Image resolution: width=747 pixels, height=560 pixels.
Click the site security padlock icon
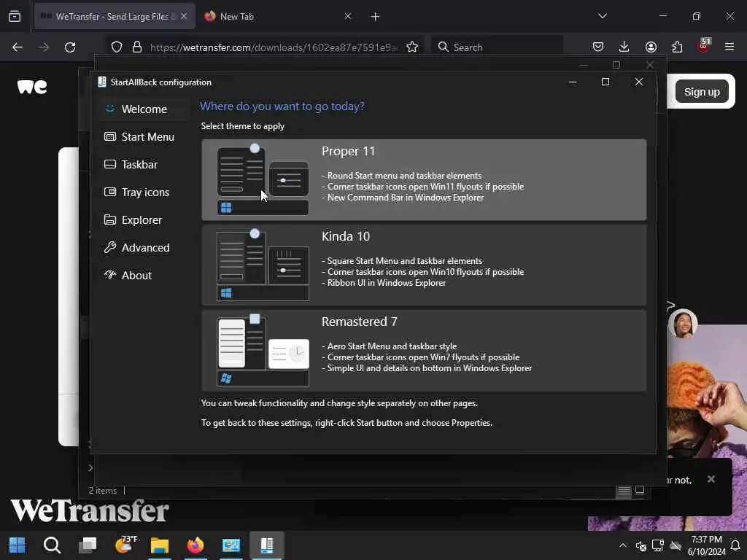(137, 47)
